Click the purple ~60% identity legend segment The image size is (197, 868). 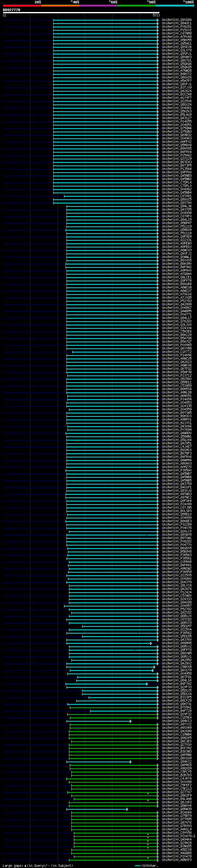point(98,6)
